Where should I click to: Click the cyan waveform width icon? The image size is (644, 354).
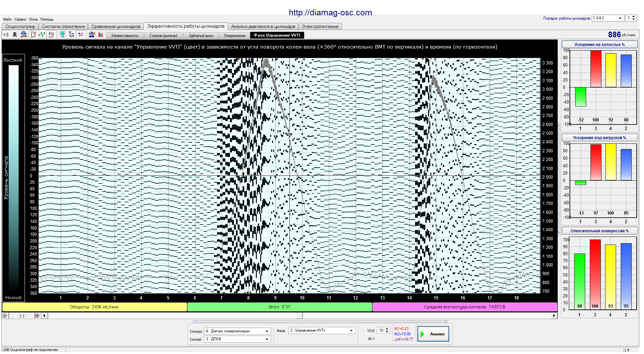click(x=62, y=34)
